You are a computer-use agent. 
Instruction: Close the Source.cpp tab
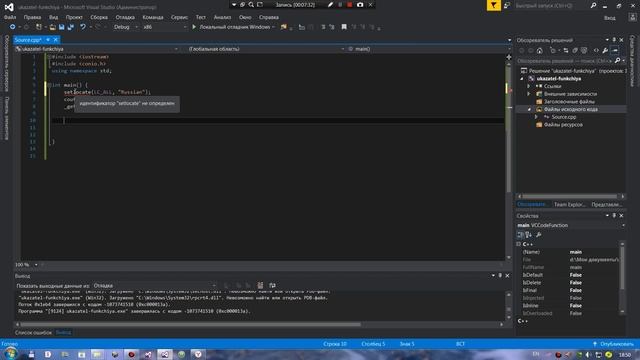point(56,40)
